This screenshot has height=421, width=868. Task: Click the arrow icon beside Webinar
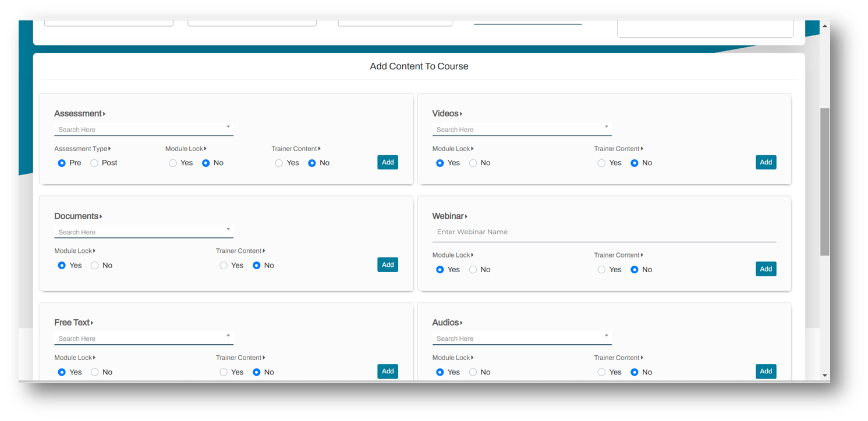point(467,216)
